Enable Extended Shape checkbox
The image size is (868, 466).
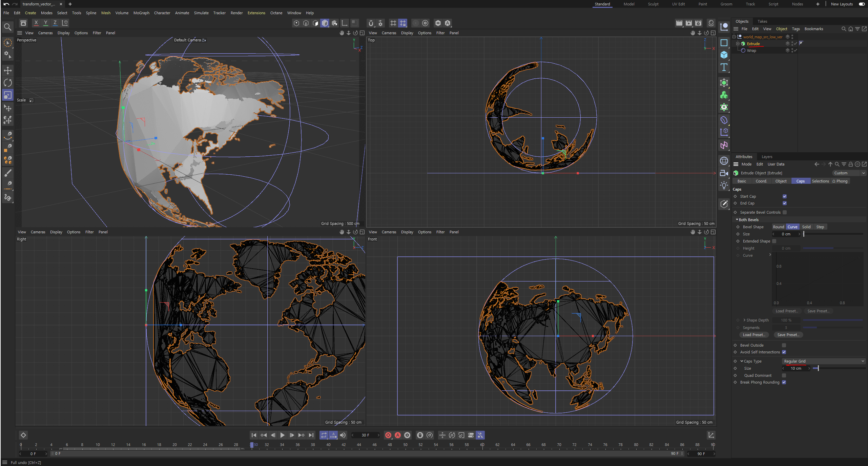pyautogui.click(x=774, y=241)
